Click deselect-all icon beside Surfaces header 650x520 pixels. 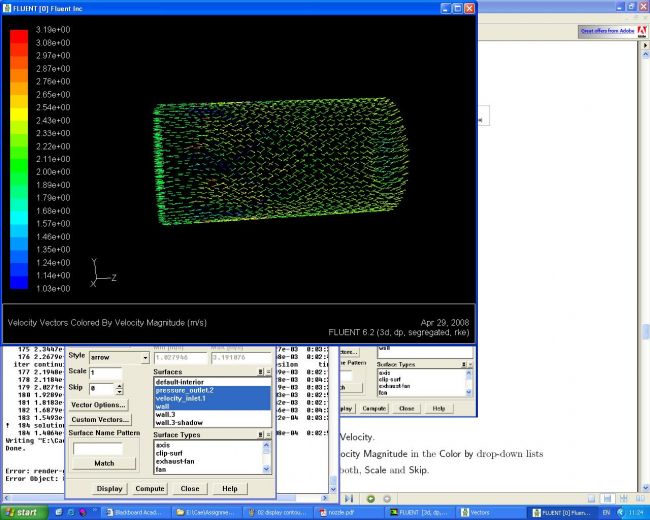click(x=268, y=372)
